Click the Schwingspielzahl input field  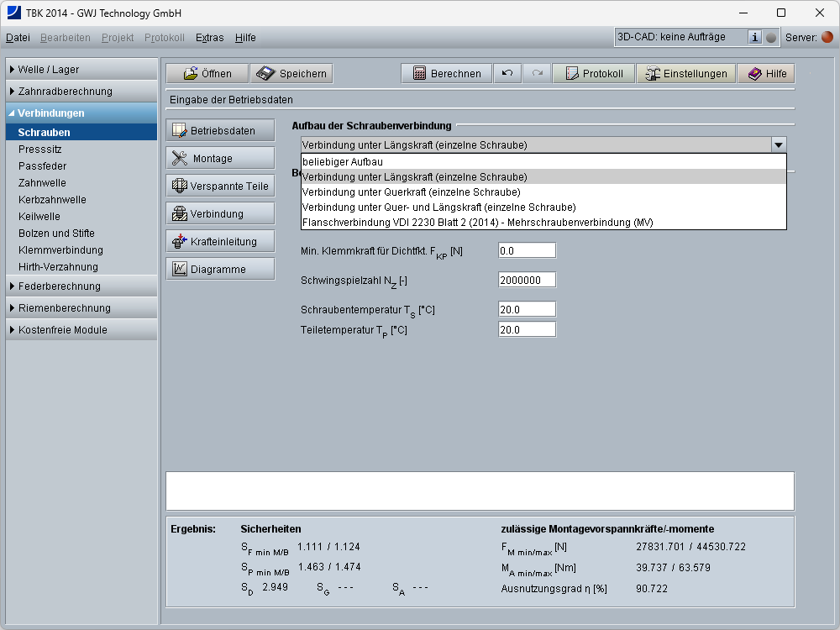527,280
